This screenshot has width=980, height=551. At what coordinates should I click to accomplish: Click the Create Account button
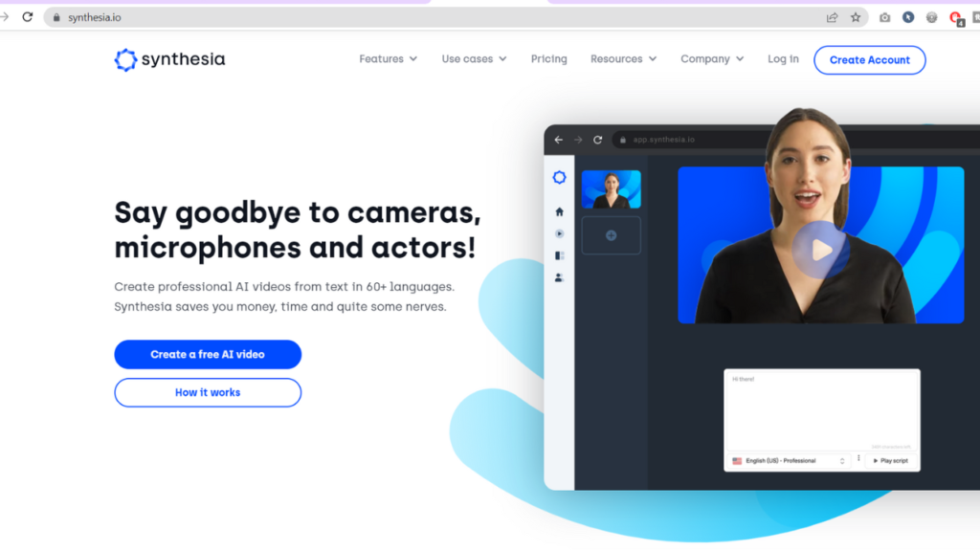[x=869, y=60]
